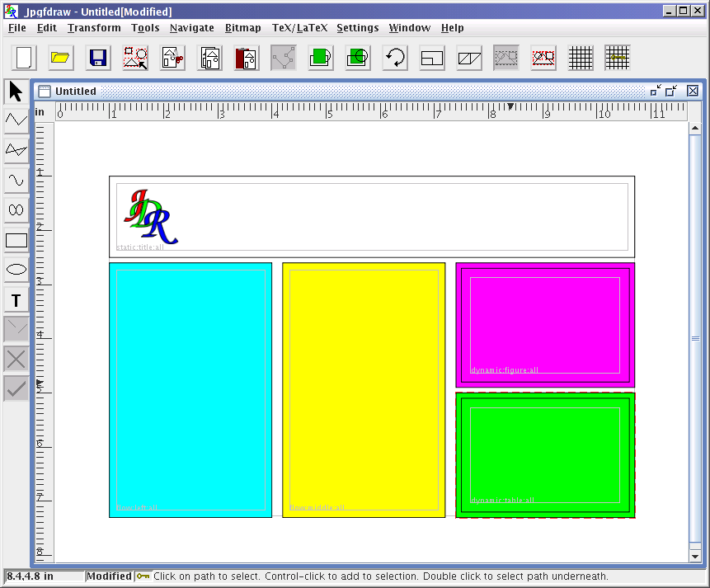This screenshot has height=588, width=710.
Task: Toggle the fine grid display
Action: (580, 57)
